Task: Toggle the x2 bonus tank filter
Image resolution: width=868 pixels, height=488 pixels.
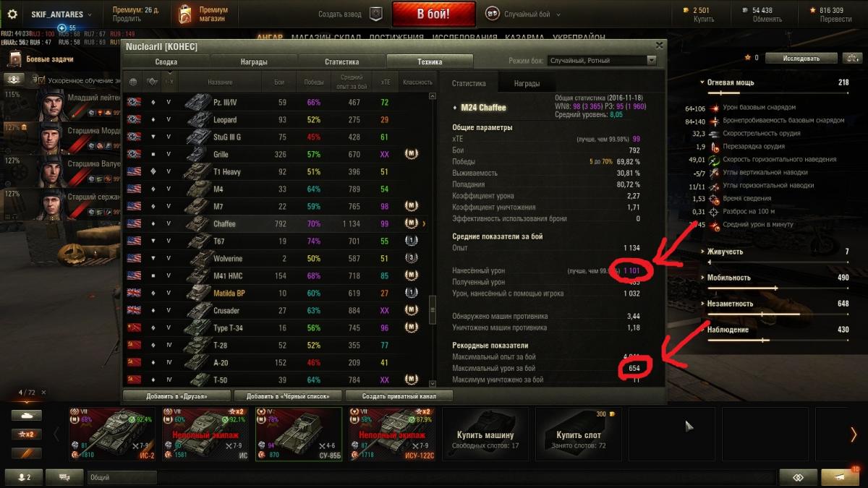Action: coord(26,434)
